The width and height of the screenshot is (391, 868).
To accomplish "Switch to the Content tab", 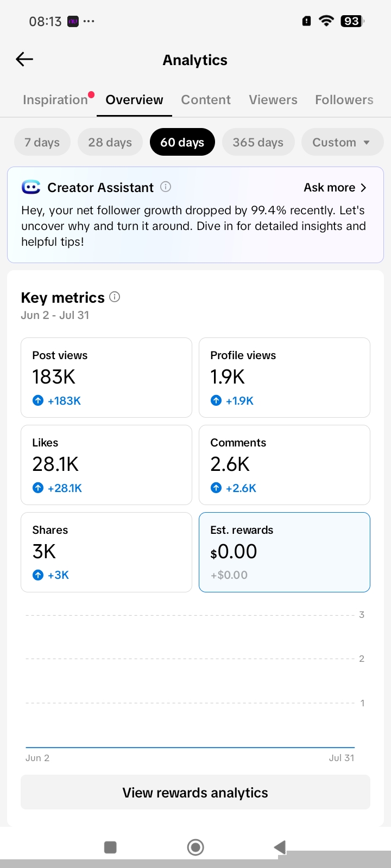I will coord(206,100).
